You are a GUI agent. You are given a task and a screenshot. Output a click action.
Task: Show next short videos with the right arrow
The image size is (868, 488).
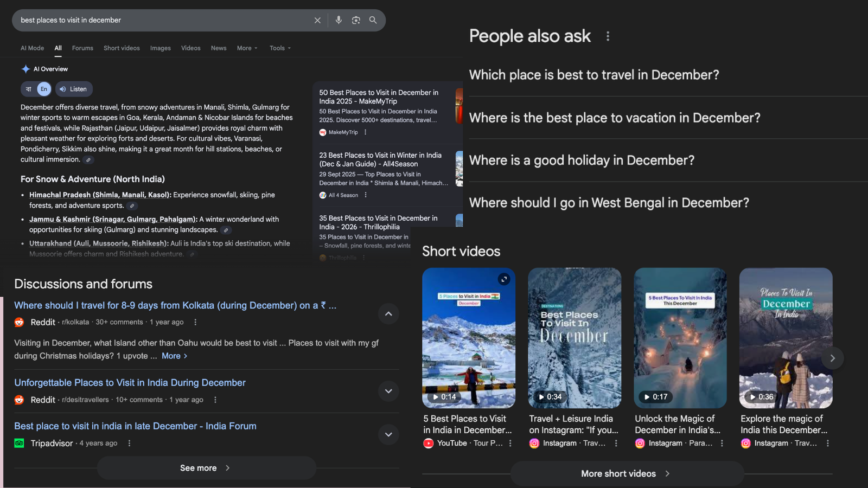click(832, 358)
